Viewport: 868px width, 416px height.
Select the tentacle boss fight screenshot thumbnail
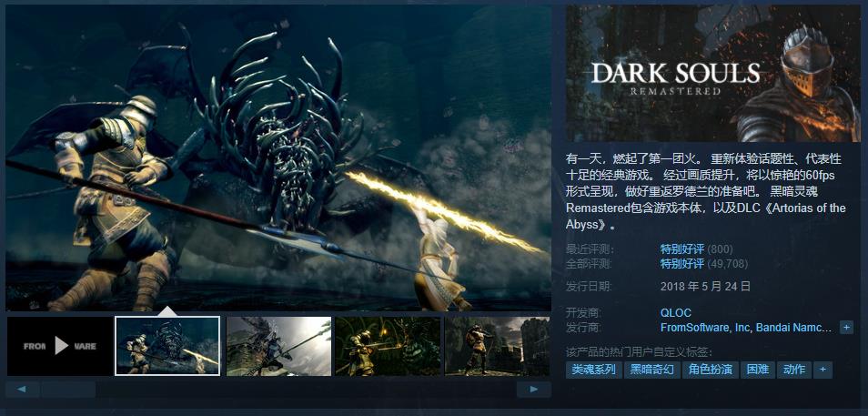tap(167, 346)
